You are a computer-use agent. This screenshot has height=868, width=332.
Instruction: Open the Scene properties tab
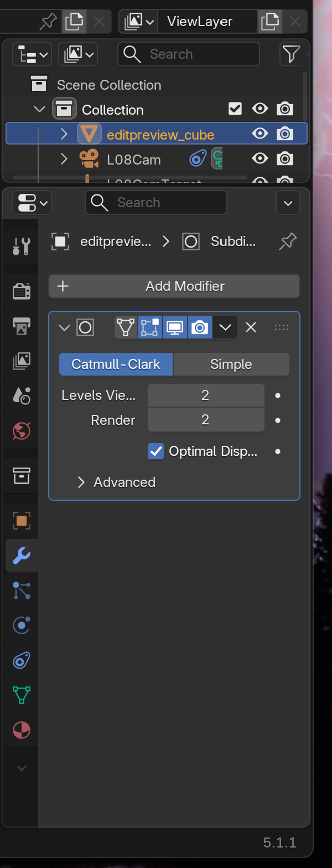click(x=22, y=396)
